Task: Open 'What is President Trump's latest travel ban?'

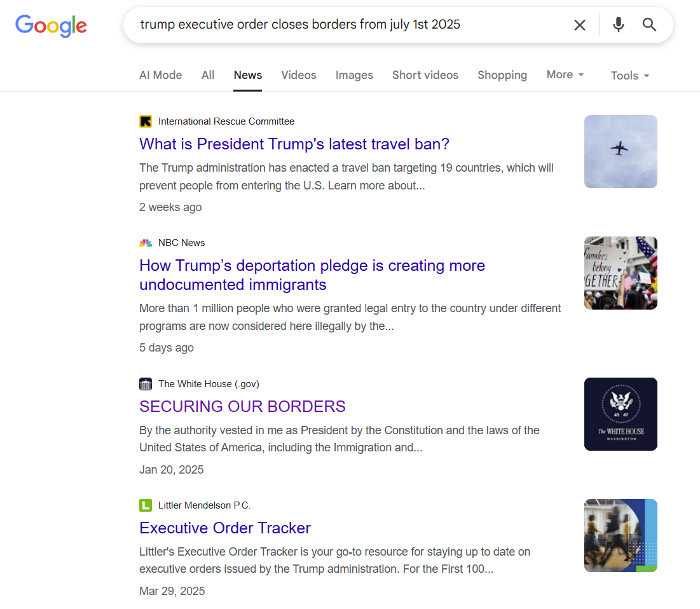Action: pyautogui.click(x=294, y=144)
